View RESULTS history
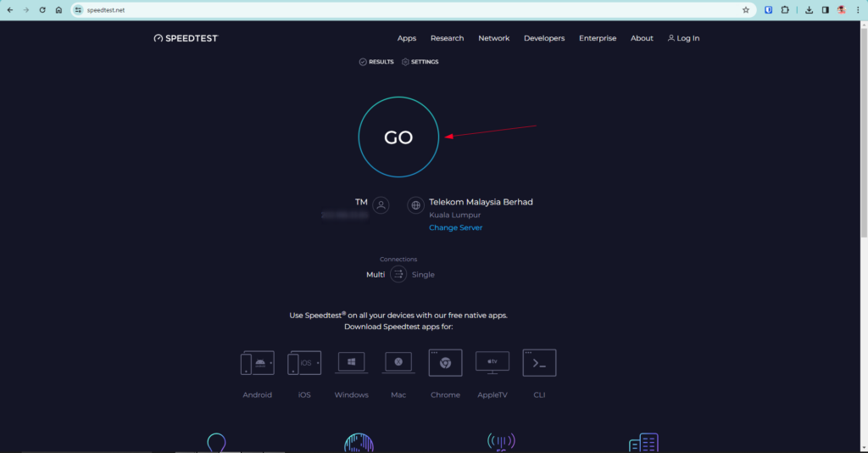The width and height of the screenshot is (868, 453). pyautogui.click(x=376, y=62)
